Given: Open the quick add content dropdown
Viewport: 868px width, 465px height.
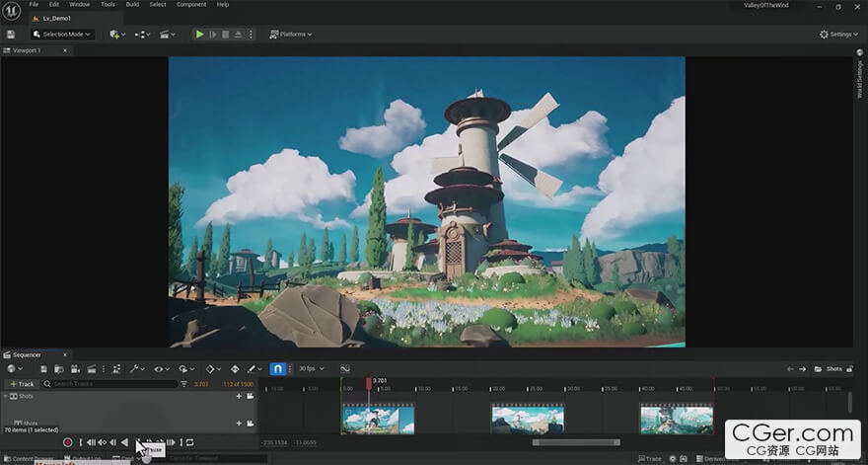Looking at the screenshot, I should [x=117, y=35].
